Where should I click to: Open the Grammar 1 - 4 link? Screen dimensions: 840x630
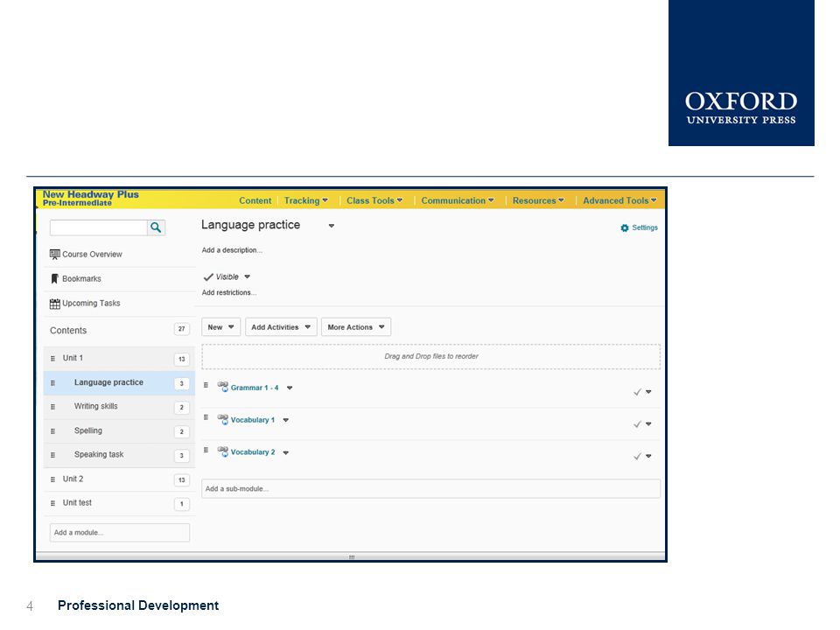[x=255, y=388]
